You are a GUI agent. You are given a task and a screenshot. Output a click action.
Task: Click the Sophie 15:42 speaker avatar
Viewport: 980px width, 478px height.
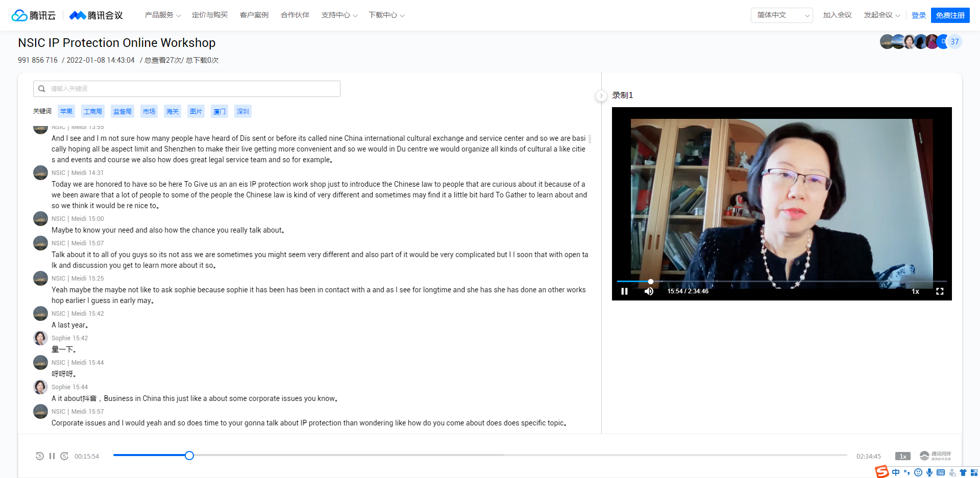coord(40,338)
